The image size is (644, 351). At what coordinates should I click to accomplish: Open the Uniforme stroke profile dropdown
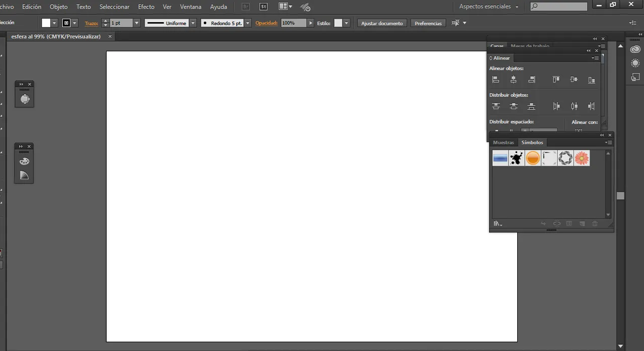tap(193, 23)
